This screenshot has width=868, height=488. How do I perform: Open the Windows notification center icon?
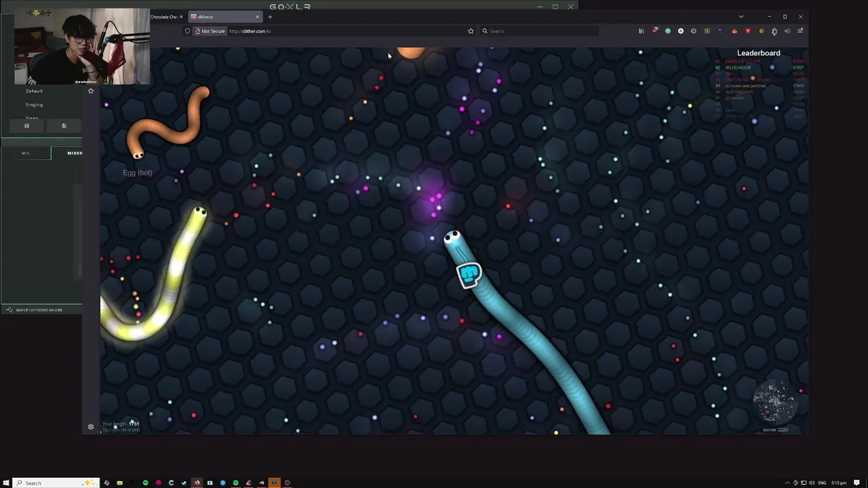pos(857,483)
